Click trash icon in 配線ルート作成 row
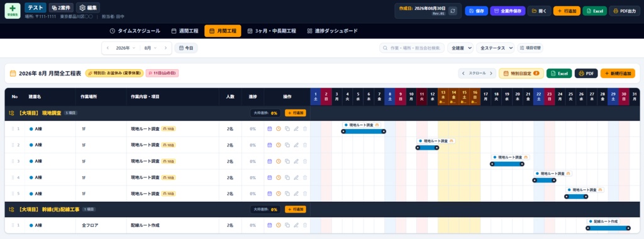Screen dimensions: 644x239 click(305, 225)
